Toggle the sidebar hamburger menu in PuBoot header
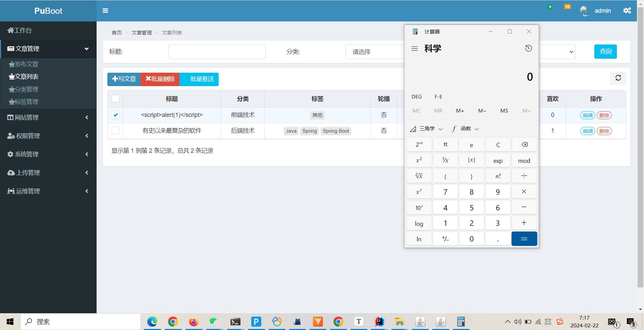Viewport: 644px width, 330px height. 105,11
